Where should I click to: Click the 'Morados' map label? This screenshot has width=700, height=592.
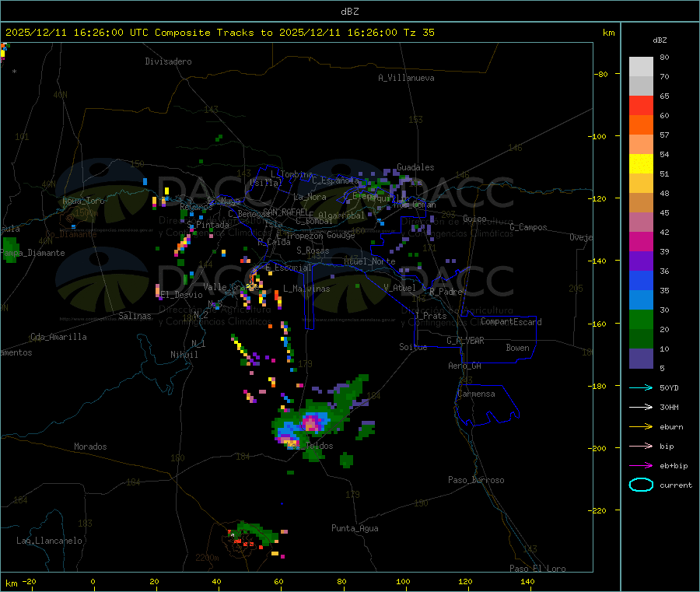pos(90,447)
